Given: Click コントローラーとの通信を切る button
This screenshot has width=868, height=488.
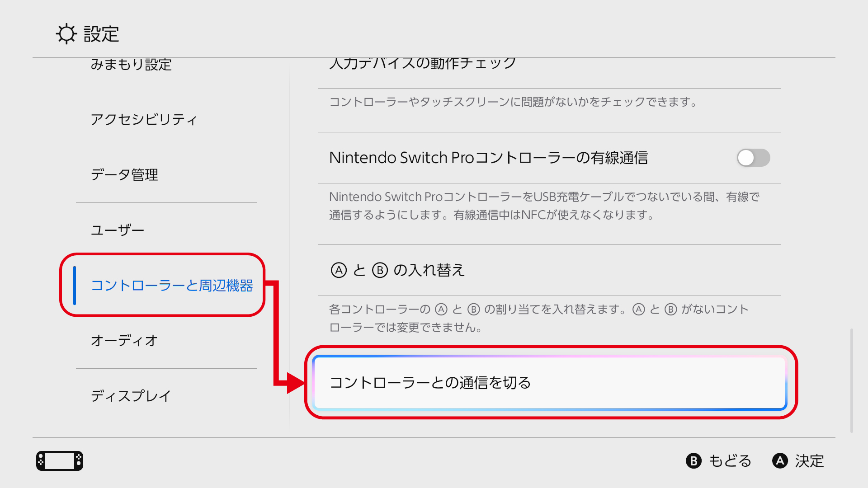Looking at the screenshot, I should pyautogui.click(x=549, y=383).
